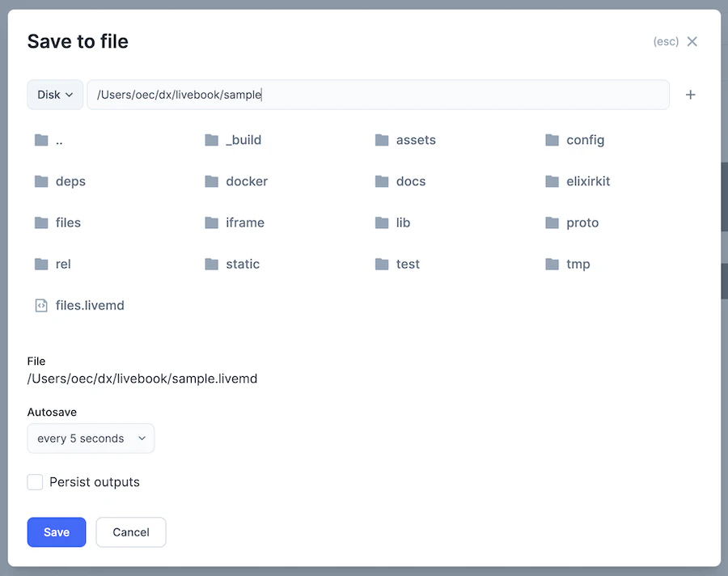Open the docker folder
Image resolution: width=728 pixels, height=576 pixels.
pos(236,181)
